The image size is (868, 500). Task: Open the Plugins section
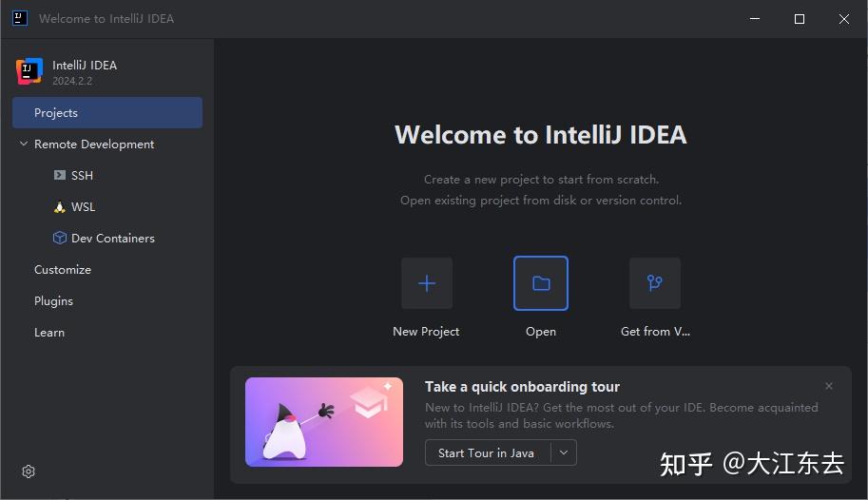click(53, 301)
